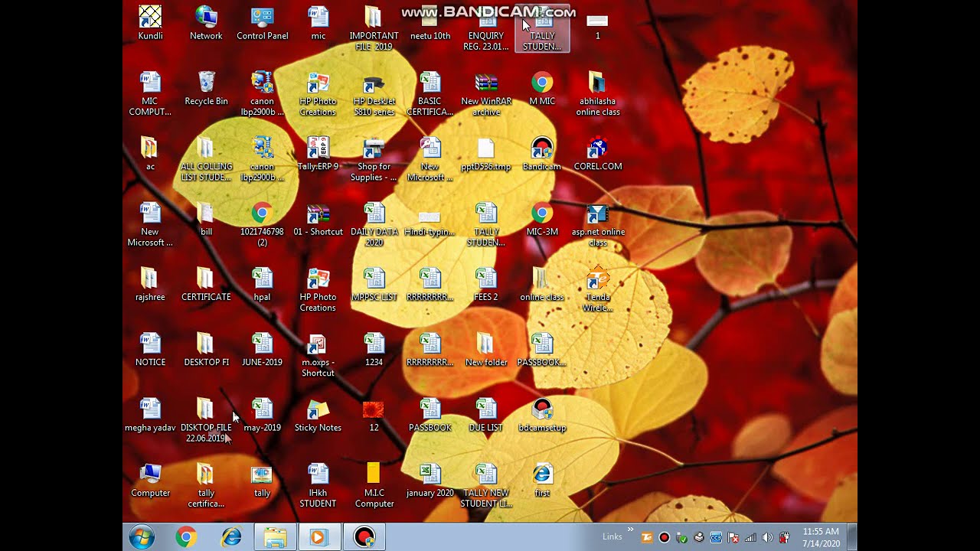Open the january 2020 spreadsheet

(x=430, y=480)
